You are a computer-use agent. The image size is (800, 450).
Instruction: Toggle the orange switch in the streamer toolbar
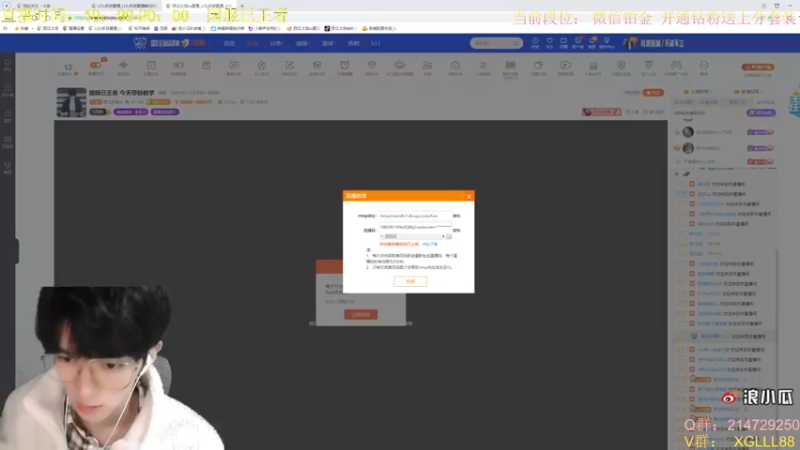tap(95, 65)
